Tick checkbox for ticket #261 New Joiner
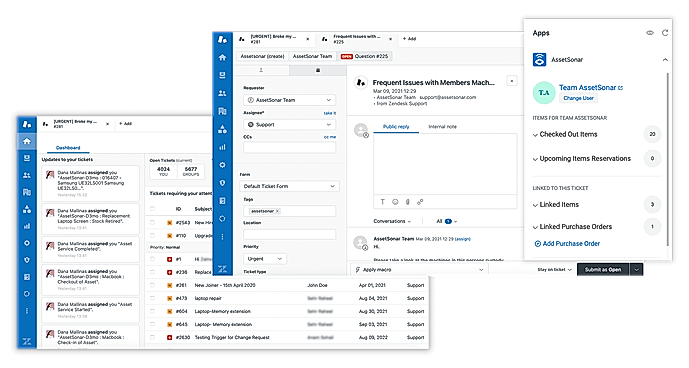 coord(152,285)
